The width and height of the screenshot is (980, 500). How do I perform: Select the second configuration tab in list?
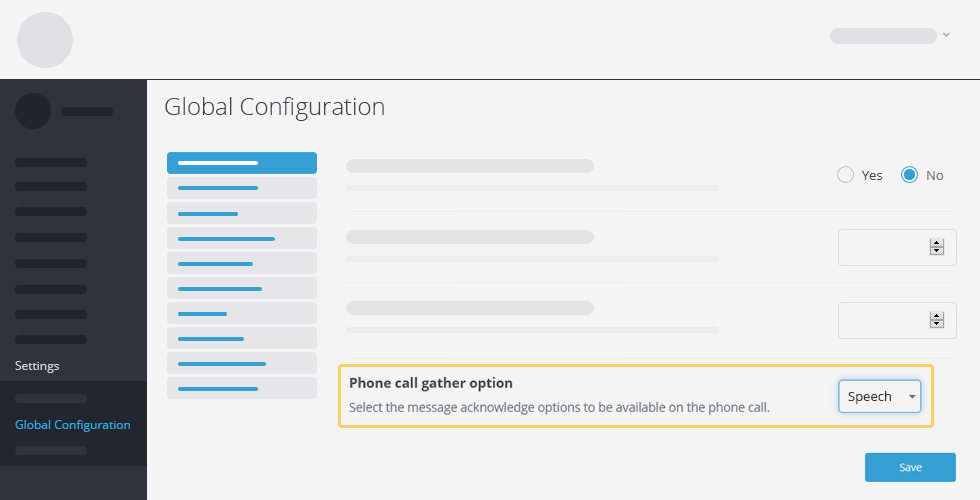(242, 188)
